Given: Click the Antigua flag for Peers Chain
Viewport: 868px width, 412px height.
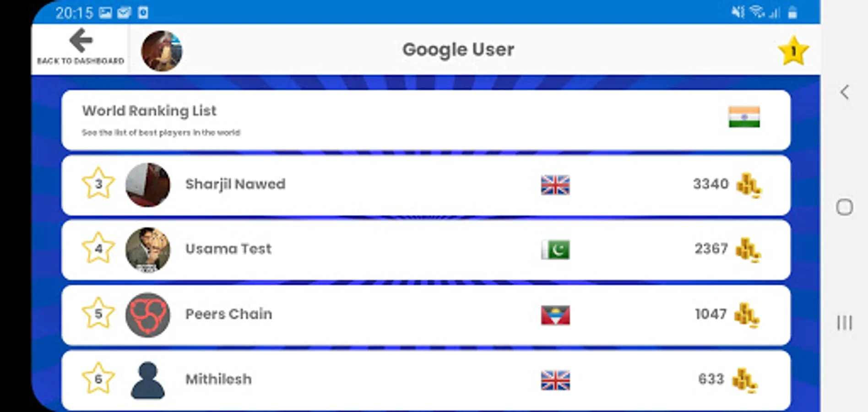Looking at the screenshot, I should (x=555, y=315).
